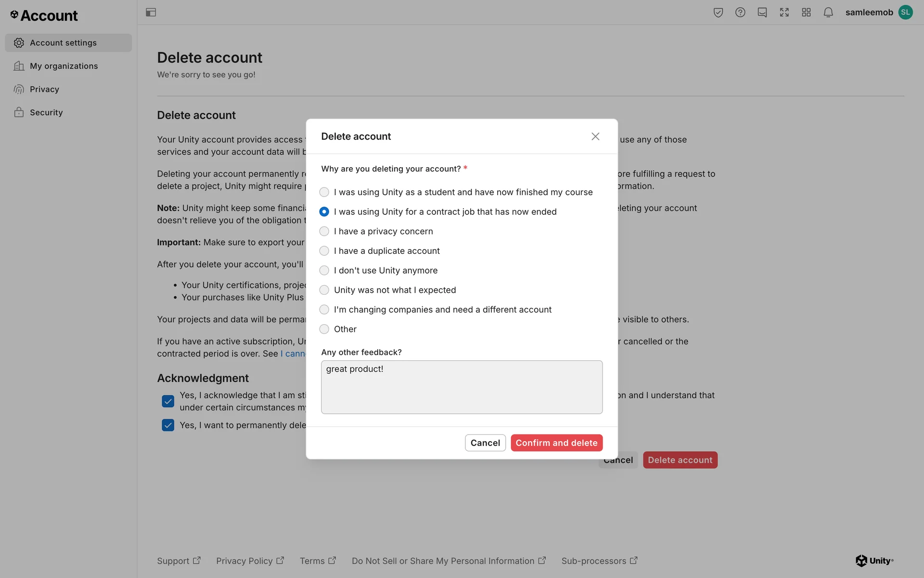Viewport: 924px width, 578px height.
Task: Open Privacy section in sidebar
Action: 44,89
